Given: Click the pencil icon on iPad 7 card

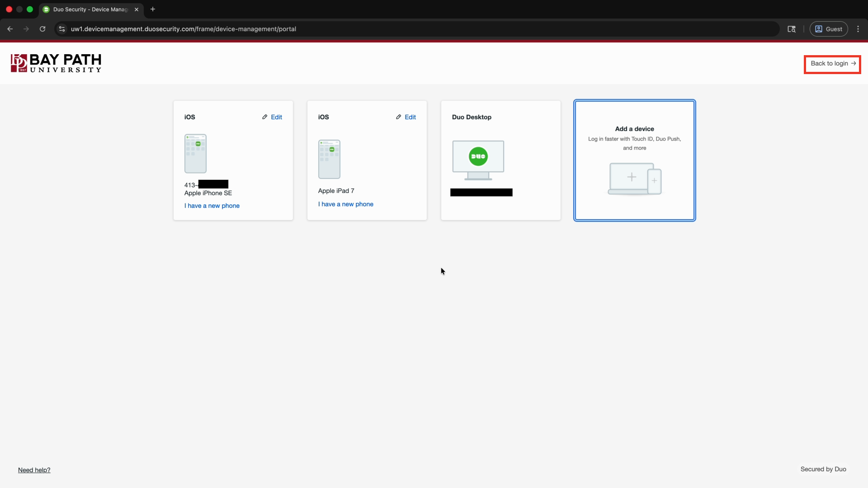Looking at the screenshot, I should tap(399, 117).
